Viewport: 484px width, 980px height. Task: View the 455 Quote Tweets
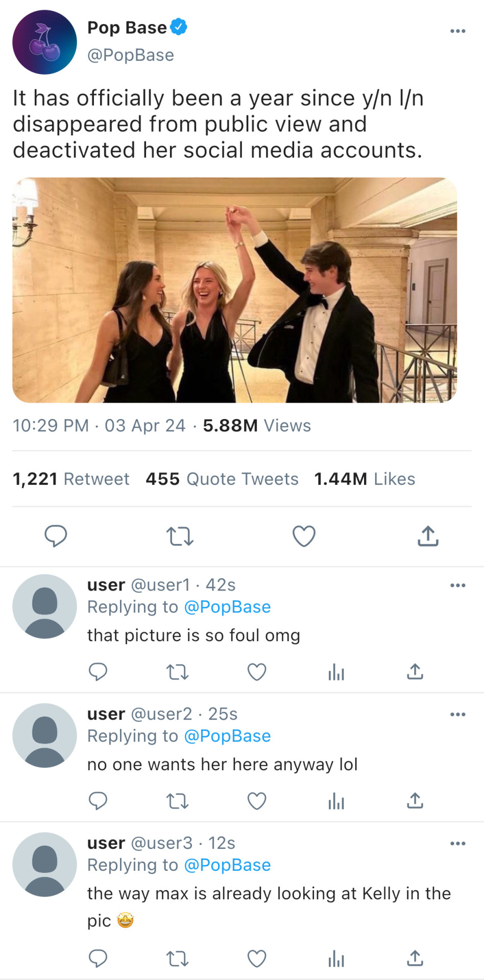point(222,479)
